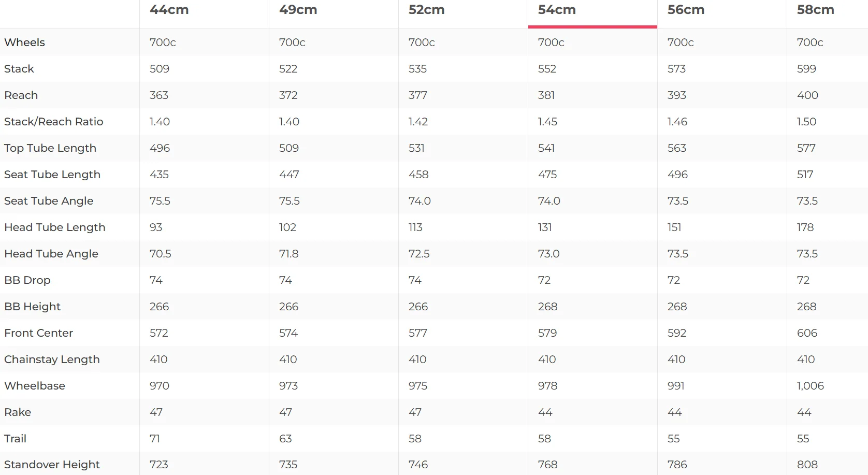Click the Wheels row label
Viewport: 868px width, 475px height.
pyautogui.click(x=24, y=42)
